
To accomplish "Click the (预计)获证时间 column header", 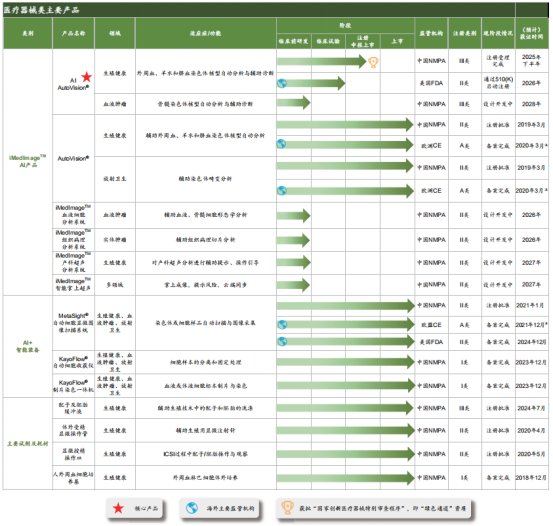I will tap(531, 33).
